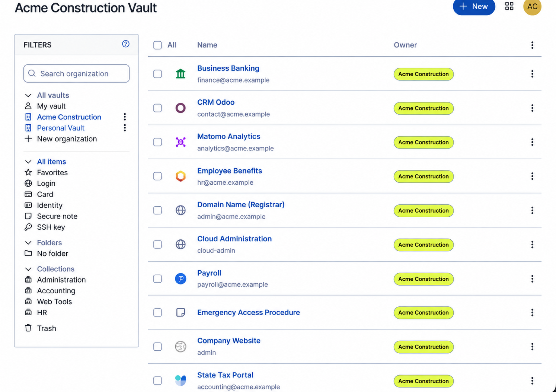Select the Cloud Administration checkbox
556x392 pixels.
[157, 244]
